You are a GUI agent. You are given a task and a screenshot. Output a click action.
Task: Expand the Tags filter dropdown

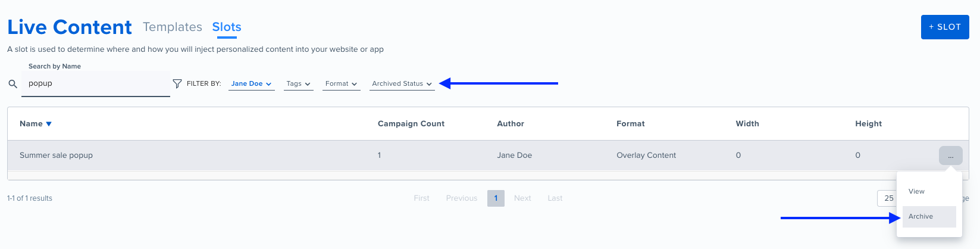tap(298, 84)
